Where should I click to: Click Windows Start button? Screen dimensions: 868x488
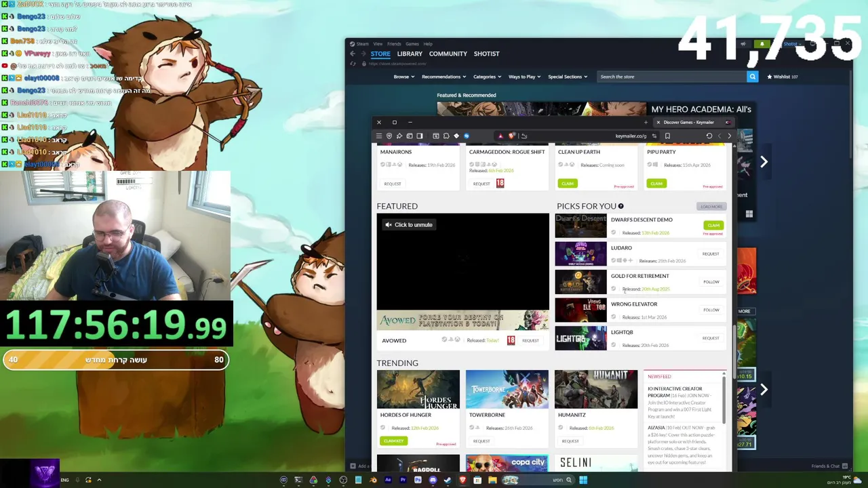583,480
